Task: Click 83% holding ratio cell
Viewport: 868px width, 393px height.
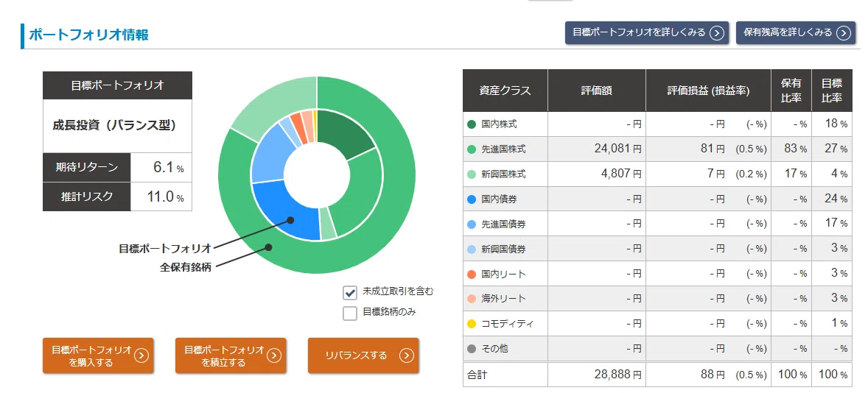Action: (791, 149)
